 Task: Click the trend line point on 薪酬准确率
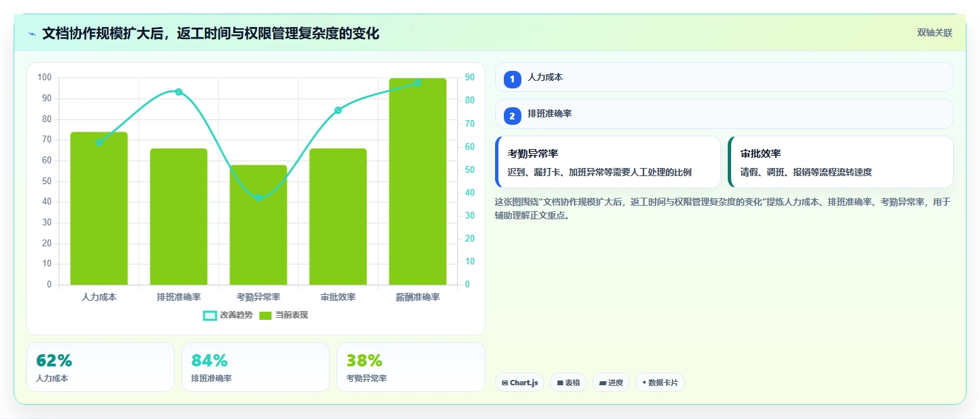click(417, 82)
